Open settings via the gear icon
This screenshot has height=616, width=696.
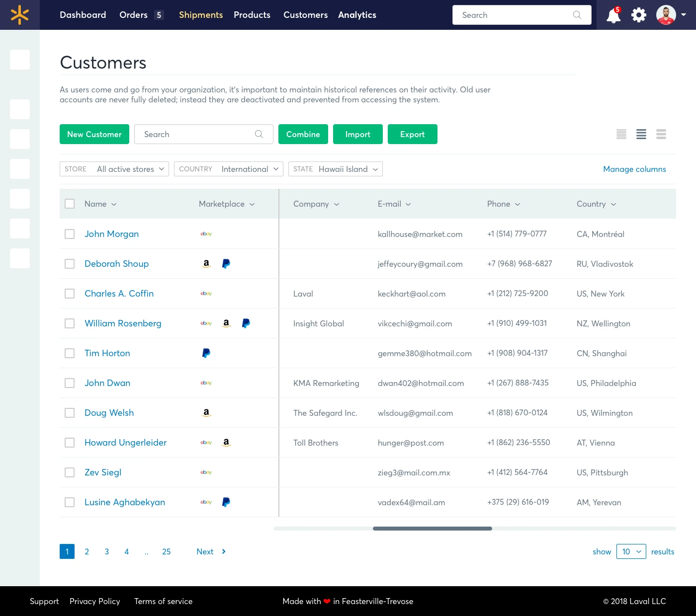(x=639, y=15)
